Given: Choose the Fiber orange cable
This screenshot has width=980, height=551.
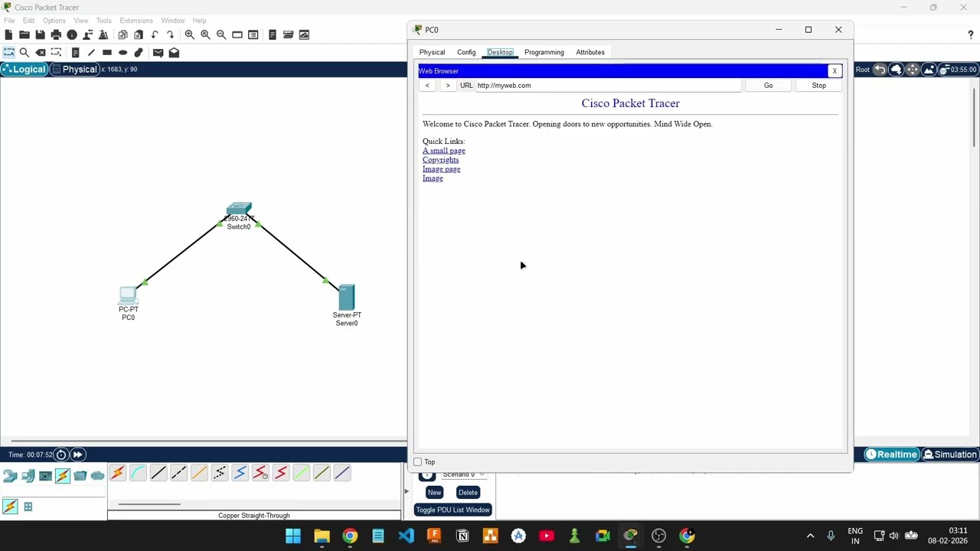Looking at the screenshot, I should tap(199, 474).
